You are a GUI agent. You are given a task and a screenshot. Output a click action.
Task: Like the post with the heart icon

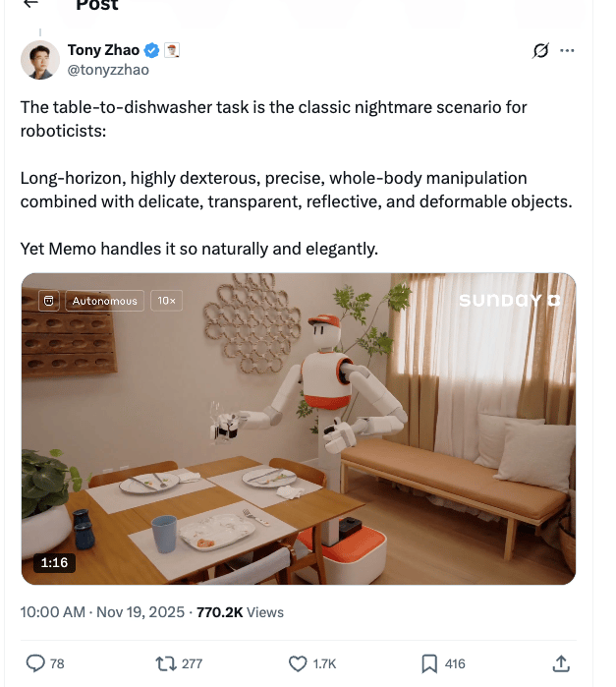point(298,663)
